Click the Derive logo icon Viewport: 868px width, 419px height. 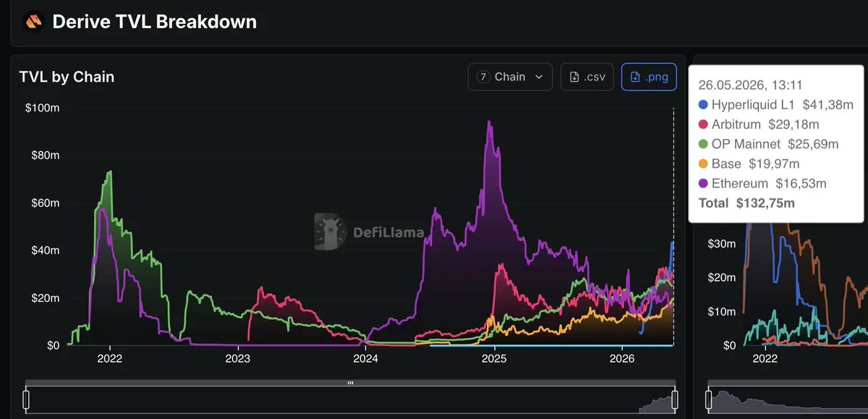[x=33, y=22]
